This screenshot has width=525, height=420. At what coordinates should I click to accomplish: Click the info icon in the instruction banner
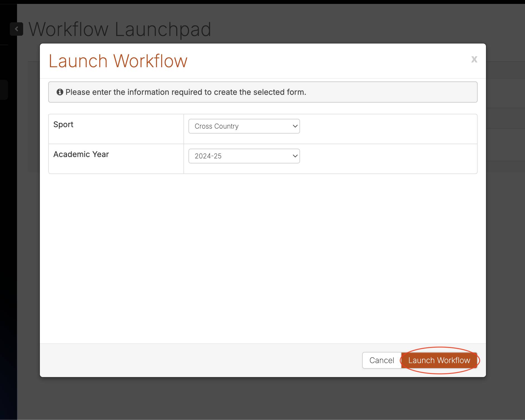[60, 92]
